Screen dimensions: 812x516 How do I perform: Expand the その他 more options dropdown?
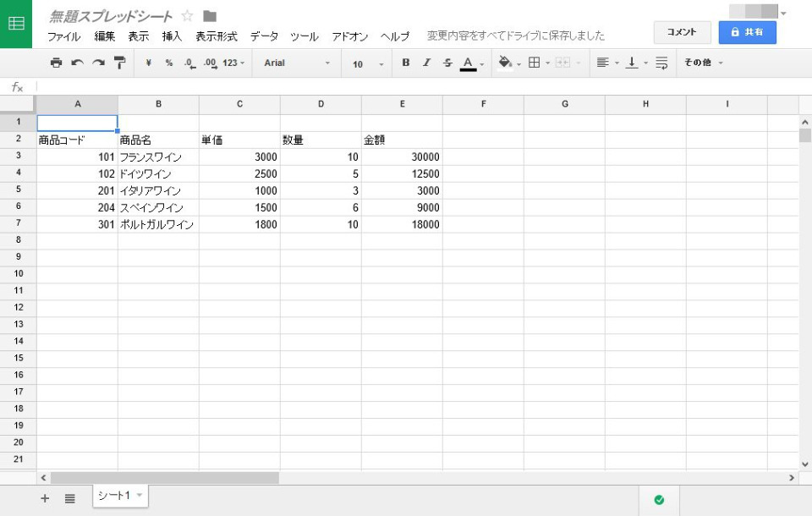[703, 63]
